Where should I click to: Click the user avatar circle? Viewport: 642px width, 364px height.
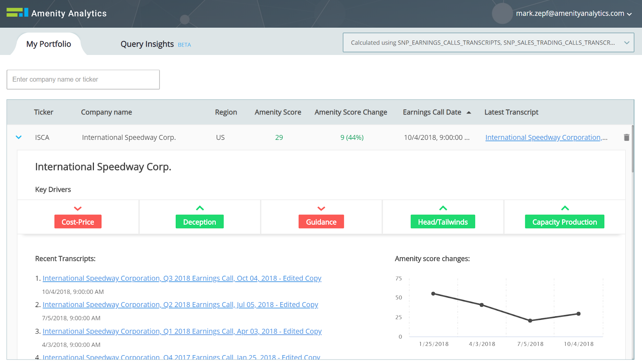click(502, 14)
